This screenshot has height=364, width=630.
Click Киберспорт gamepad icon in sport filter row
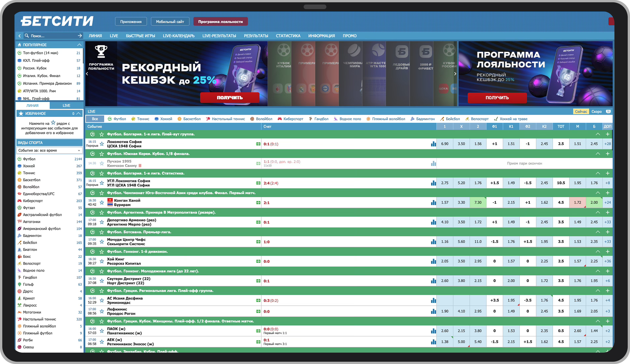(280, 119)
